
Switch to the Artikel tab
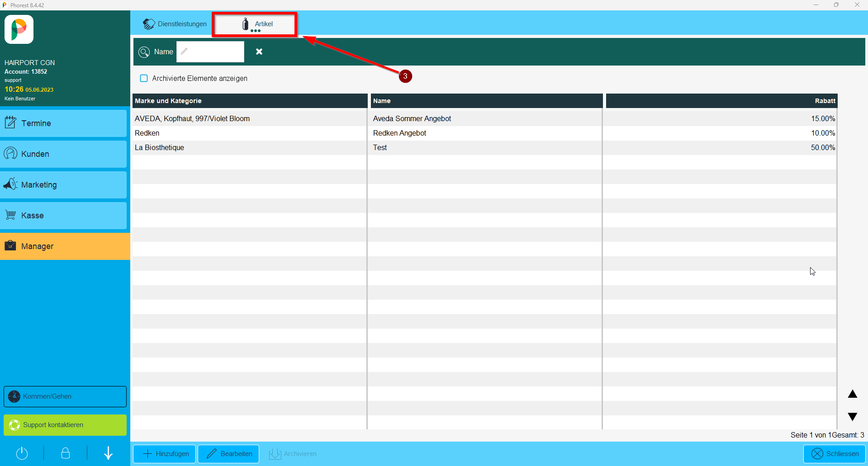coord(254,24)
